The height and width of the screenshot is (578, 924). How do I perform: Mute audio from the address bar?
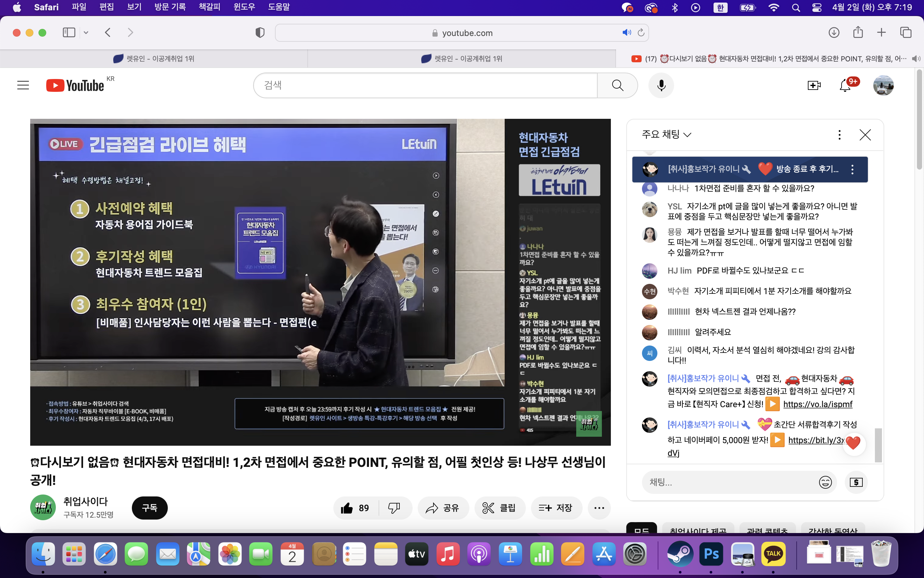point(627,32)
